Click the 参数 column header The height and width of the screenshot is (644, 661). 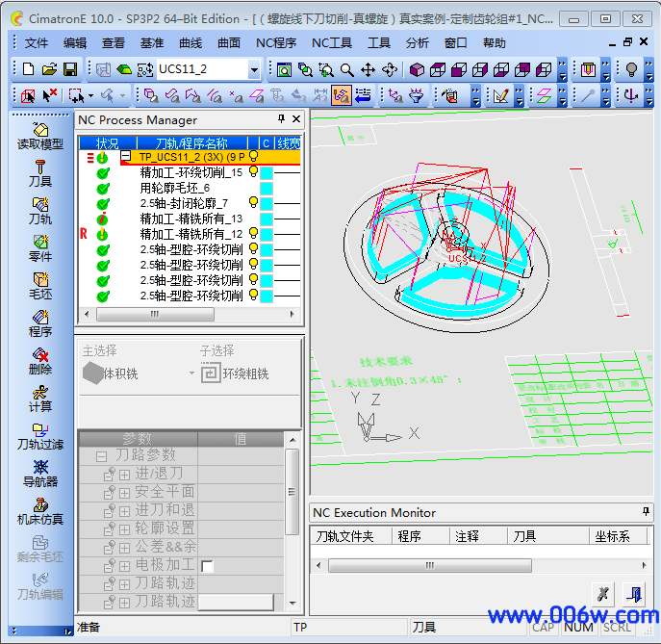pyautogui.click(x=139, y=439)
